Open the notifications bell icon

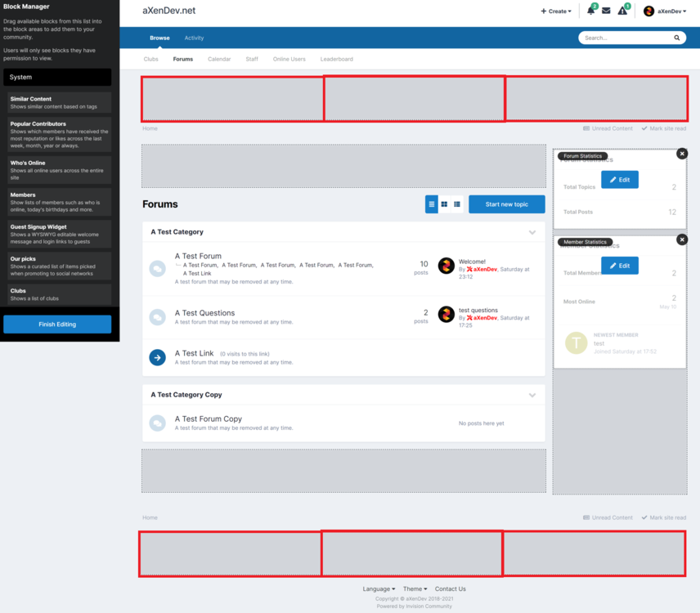click(590, 11)
